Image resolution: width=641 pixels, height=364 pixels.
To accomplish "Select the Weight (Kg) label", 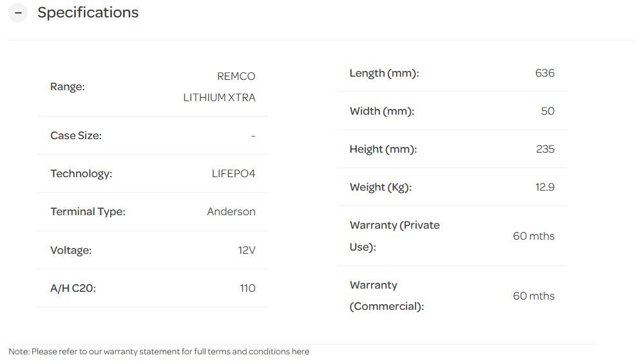I will (380, 187).
